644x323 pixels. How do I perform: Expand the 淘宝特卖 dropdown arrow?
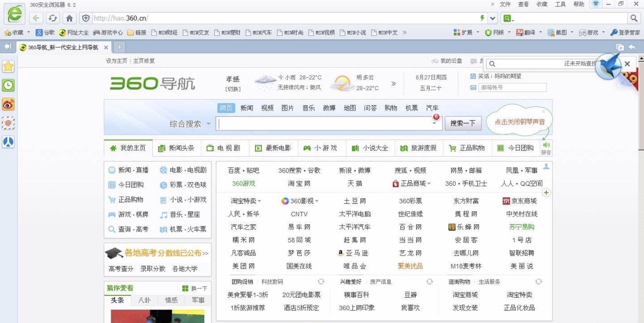pyautogui.click(x=259, y=201)
